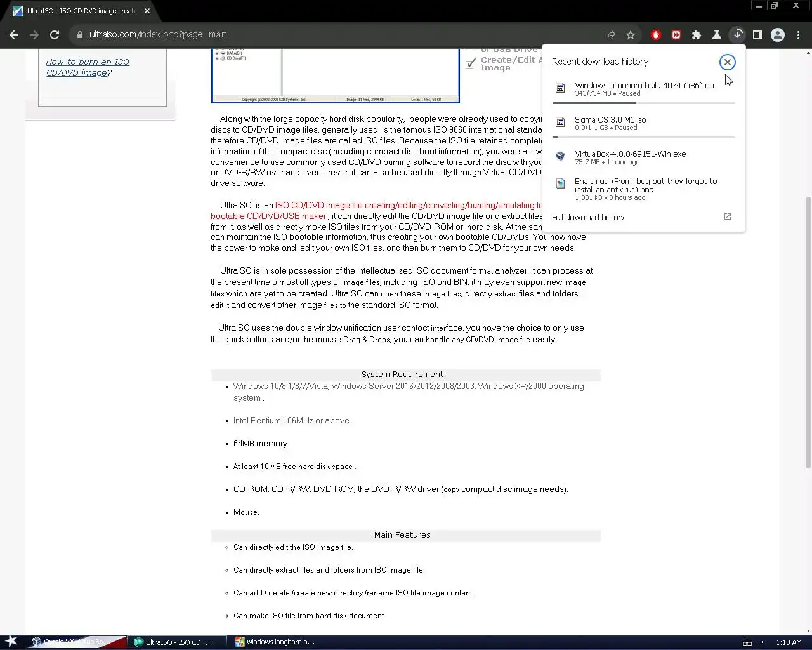Image resolution: width=812 pixels, height=650 pixels.
Task: Click the keyboard icon in system tray
Action: coord(747,642)
